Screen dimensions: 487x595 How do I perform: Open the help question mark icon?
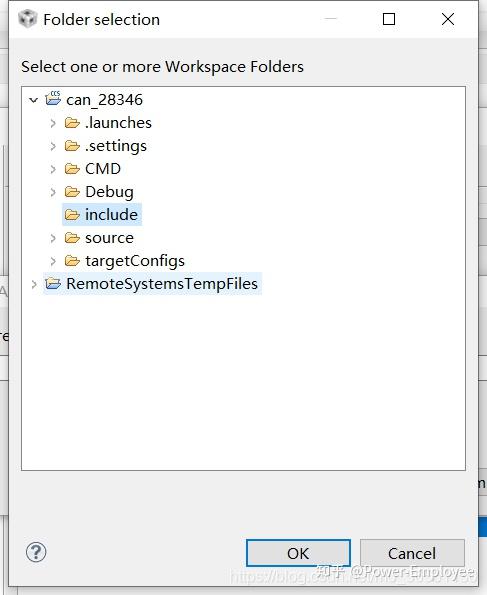[36, 552]
